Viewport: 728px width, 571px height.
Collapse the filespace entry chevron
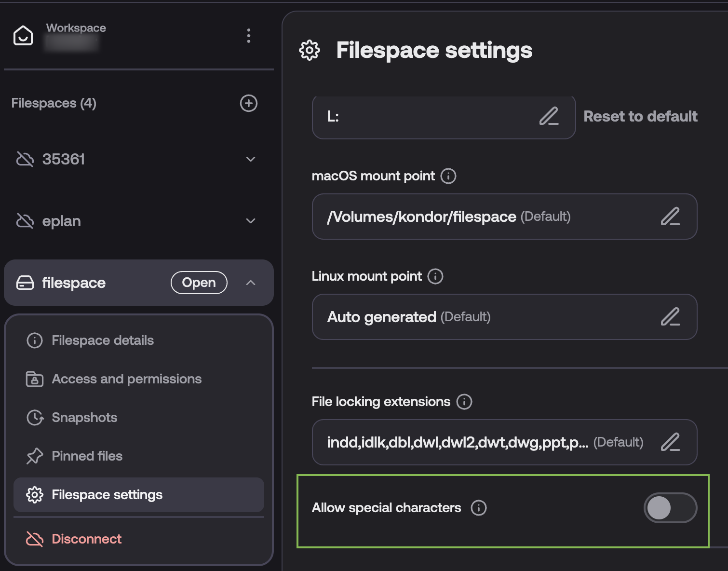click(251, 283)
